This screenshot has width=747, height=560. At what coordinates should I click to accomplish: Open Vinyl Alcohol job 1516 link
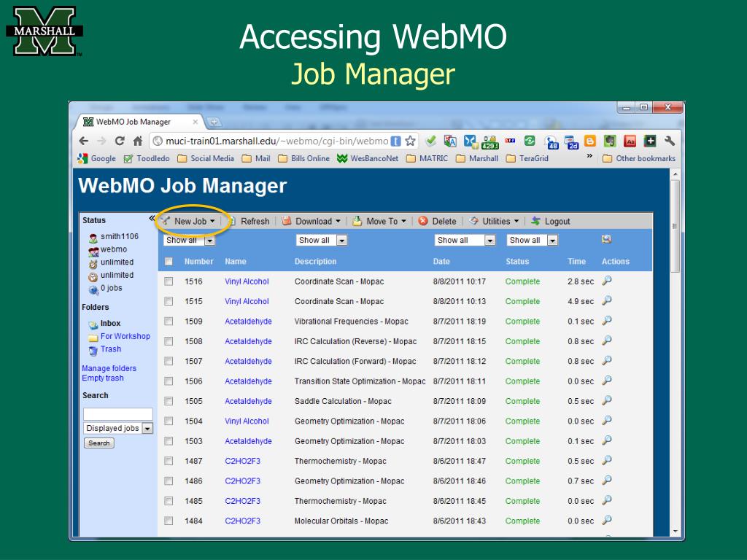pos(247,281)
